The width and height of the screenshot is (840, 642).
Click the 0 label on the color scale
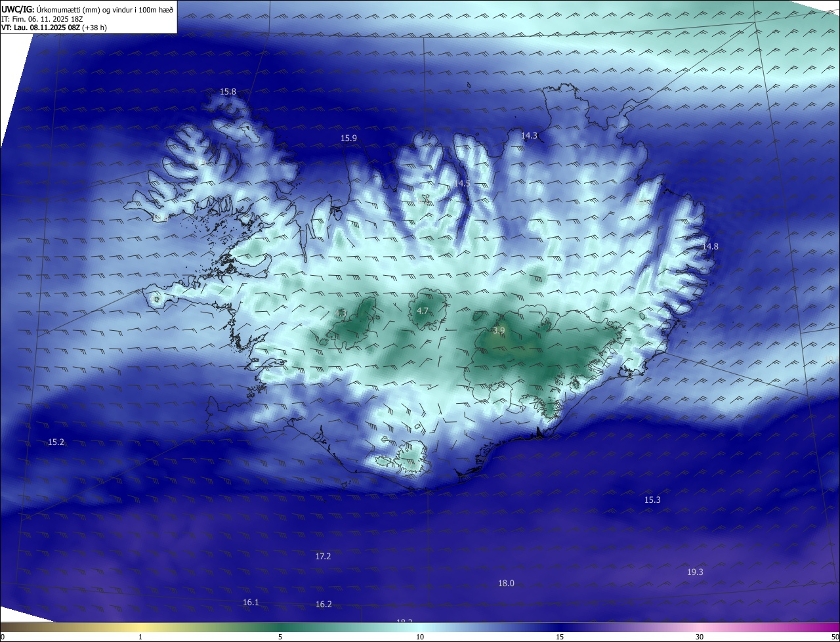(2, 637)
